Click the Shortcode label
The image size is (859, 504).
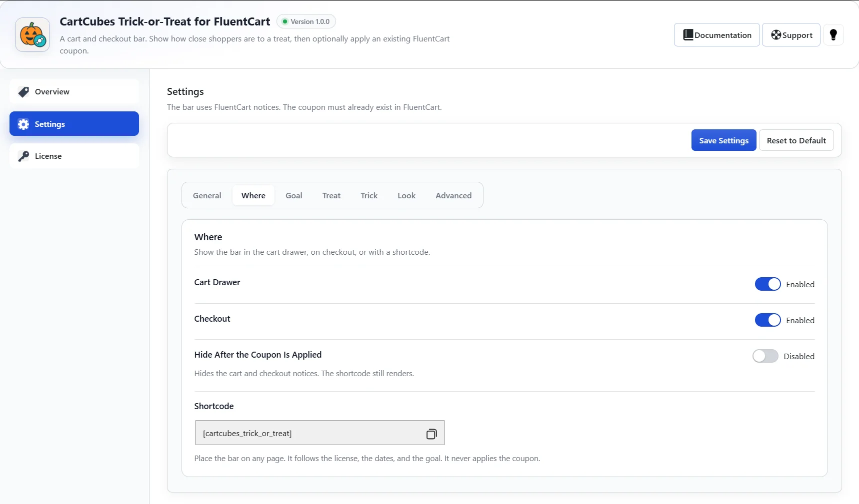(x=214, y=406)
